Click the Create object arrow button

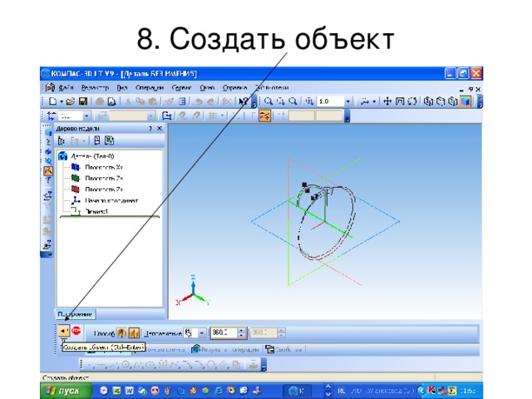coord(63,330)
